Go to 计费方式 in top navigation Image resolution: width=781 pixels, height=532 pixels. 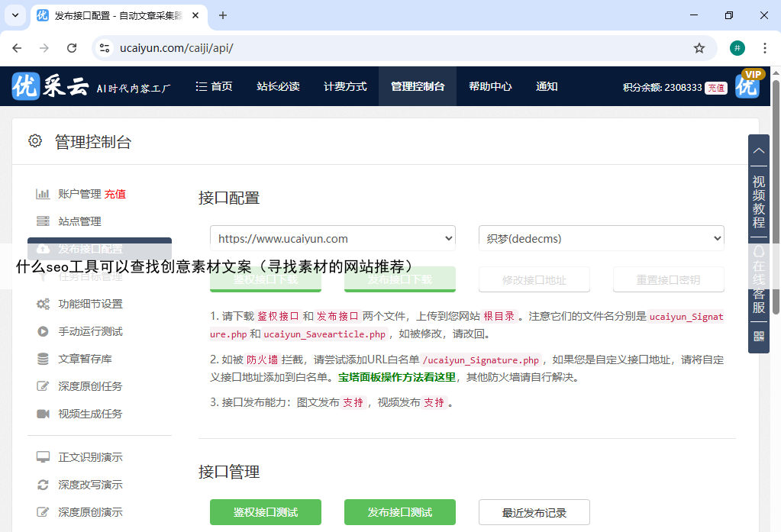(x=345, y=86)
